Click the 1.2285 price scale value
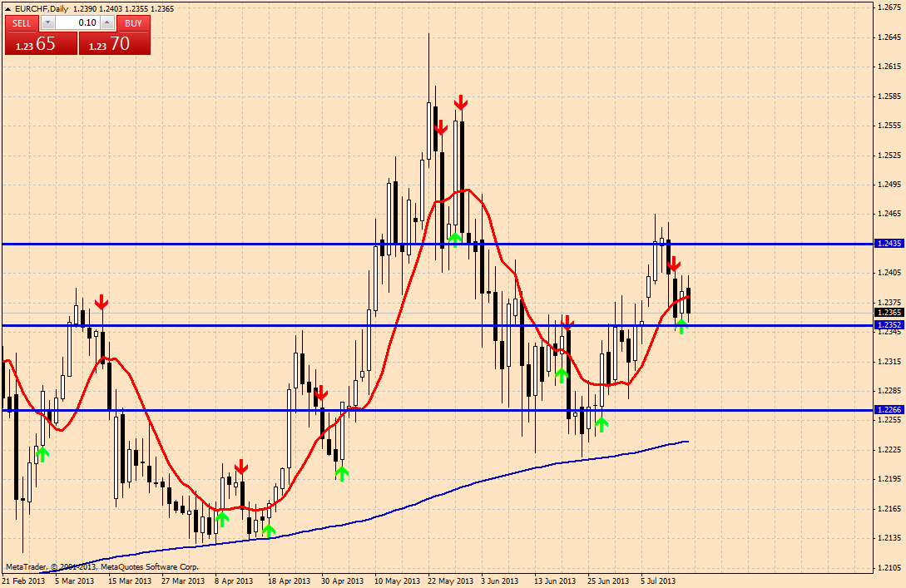The image size is (906, 588). coord(889,390)
